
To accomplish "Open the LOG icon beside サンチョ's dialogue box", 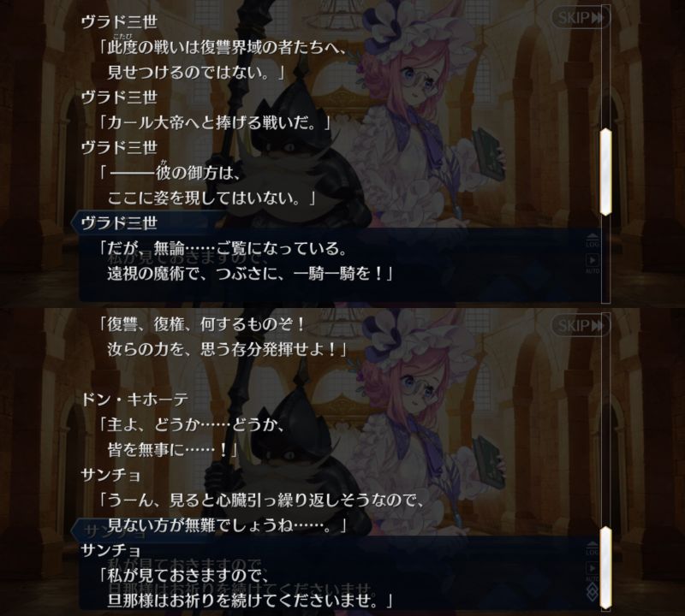I will point(592,548).
